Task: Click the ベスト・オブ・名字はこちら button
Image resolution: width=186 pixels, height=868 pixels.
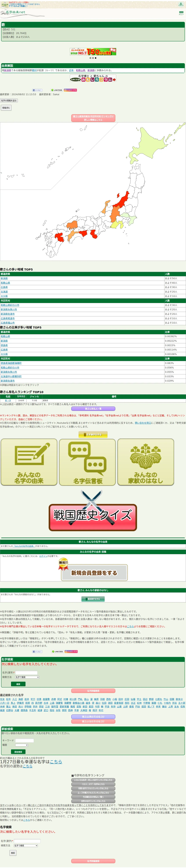Action: point(93,784)
